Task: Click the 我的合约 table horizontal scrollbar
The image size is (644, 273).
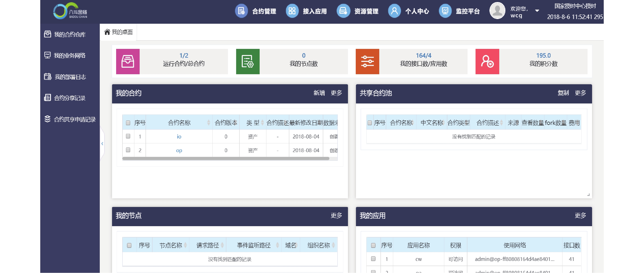Action: pos(226,158)
